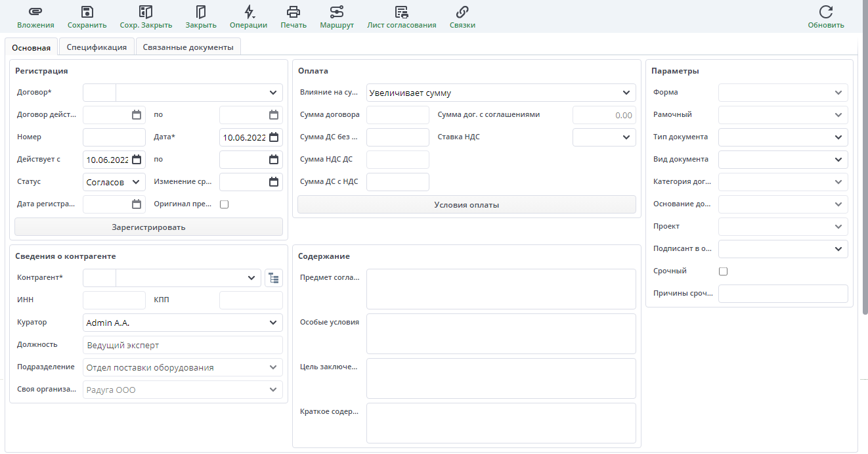Click the ИНН input field
The width and height of the screenshot is (868, 454).
click(x=114, y=301)
